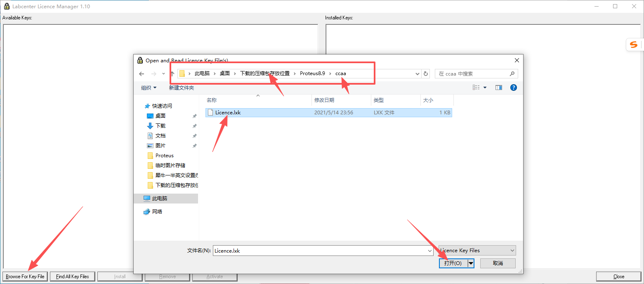Sort by 名称 column header
This screenshot has width=644, height=284.
pos(258,100)
